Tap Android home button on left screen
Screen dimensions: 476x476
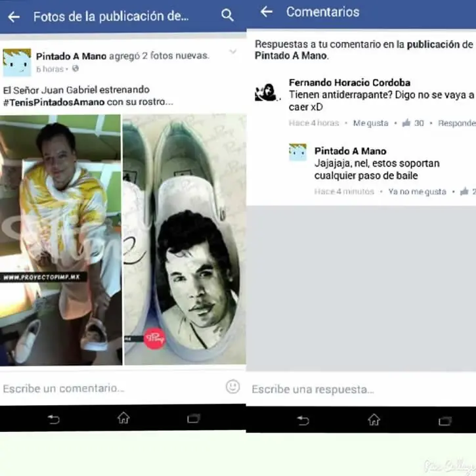coord(123,418)
